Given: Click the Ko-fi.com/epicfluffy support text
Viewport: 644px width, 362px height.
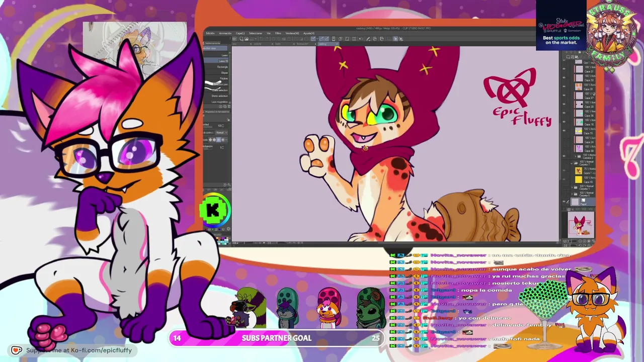Looking at the screenshot, I should 78,350.
